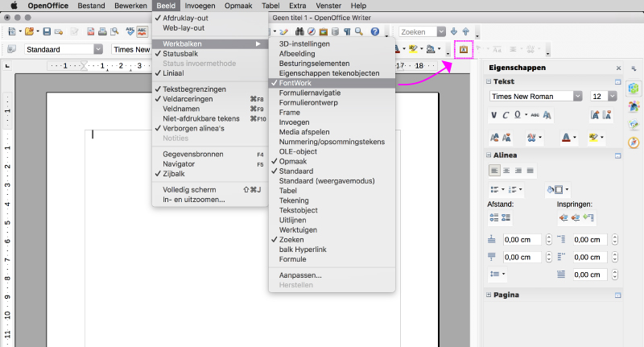644x347 pixels.
Task: Toggle the Zoeken toolbar entry
Action: pyautogui.click(x=332, y=240)
